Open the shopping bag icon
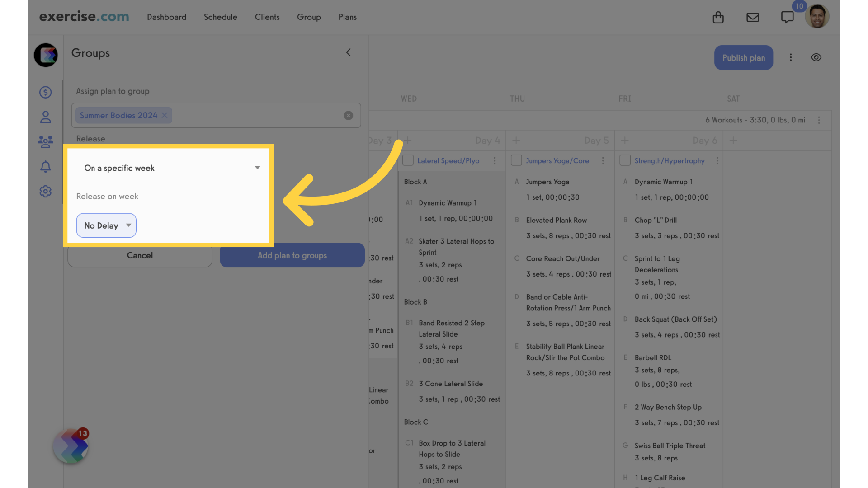This screenshot has height=488, width=868. [718, 17]
